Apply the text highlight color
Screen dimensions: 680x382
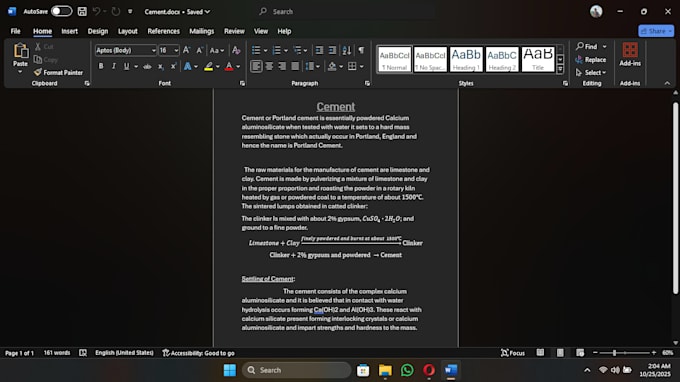[209, 66]
